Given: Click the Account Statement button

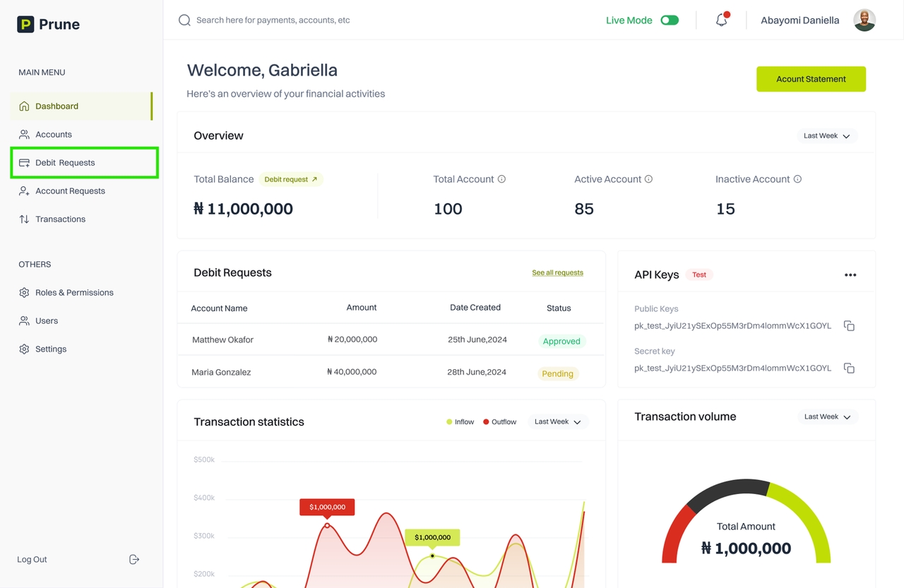Looking at the screenshot, I should coord(811,79).
